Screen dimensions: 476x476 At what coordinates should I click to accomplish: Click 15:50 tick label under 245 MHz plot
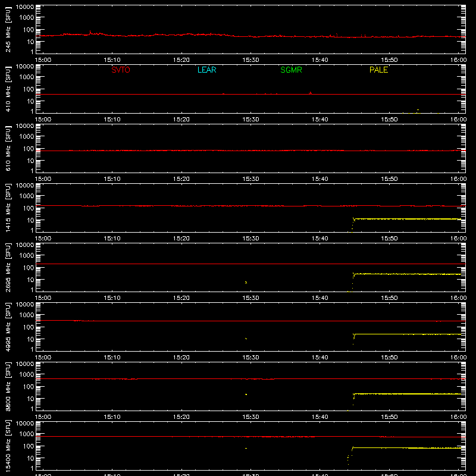pos(389,60)
